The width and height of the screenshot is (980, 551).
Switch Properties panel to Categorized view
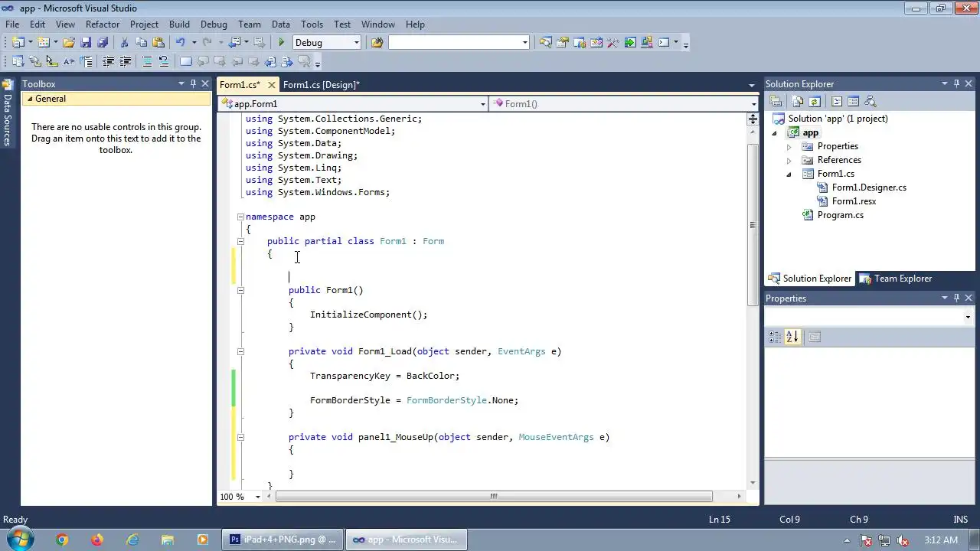tap(775, 337)
